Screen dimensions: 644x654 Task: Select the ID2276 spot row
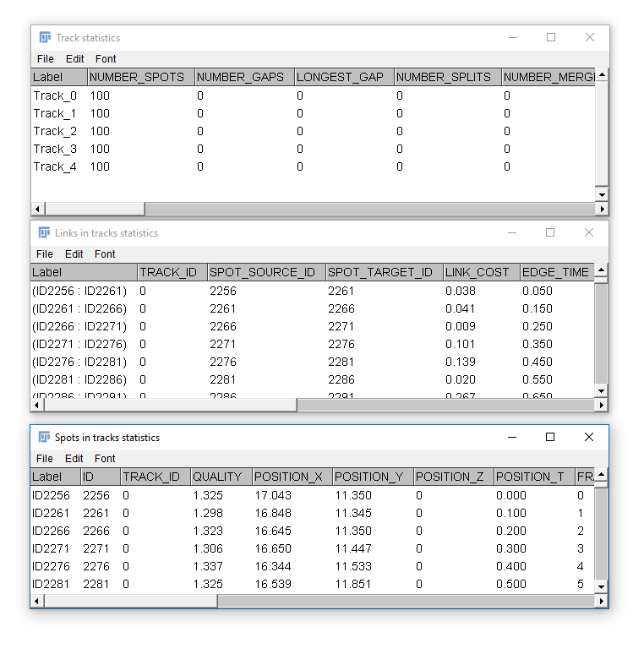point(51,566)
